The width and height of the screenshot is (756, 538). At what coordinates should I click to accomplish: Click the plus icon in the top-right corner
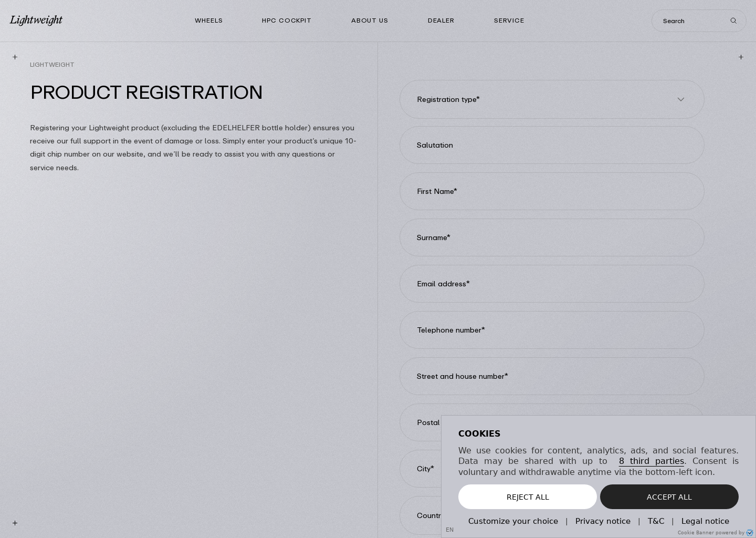(x=741, y=57)
